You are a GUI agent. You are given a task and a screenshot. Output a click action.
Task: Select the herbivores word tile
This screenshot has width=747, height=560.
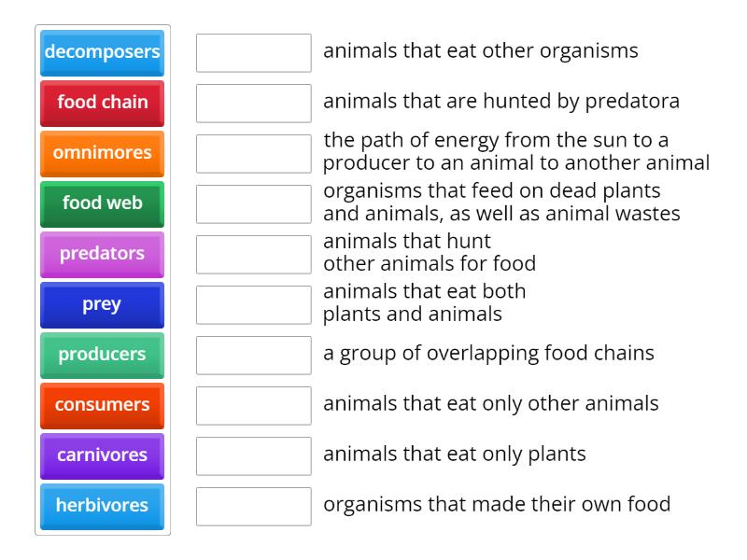102,507
